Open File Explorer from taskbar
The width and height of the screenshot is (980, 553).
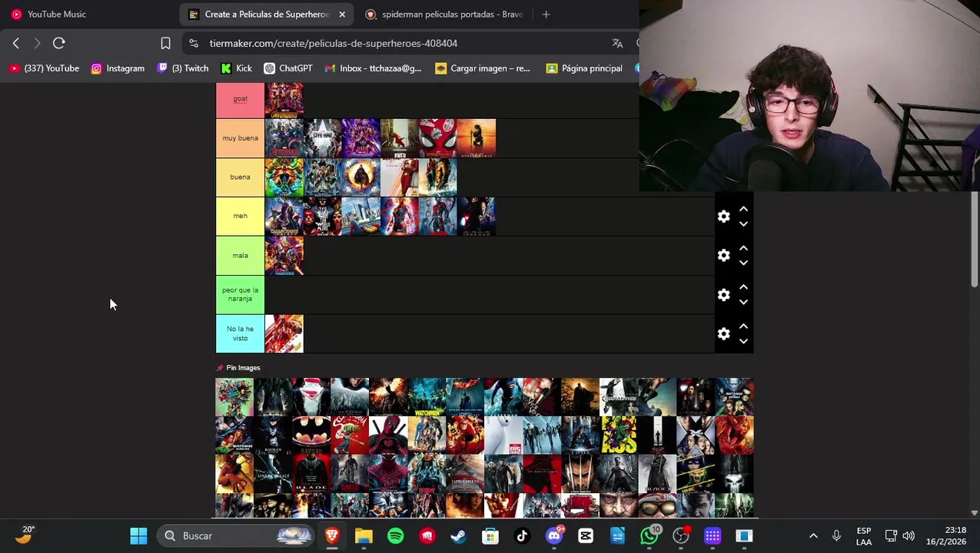(364, 536)
